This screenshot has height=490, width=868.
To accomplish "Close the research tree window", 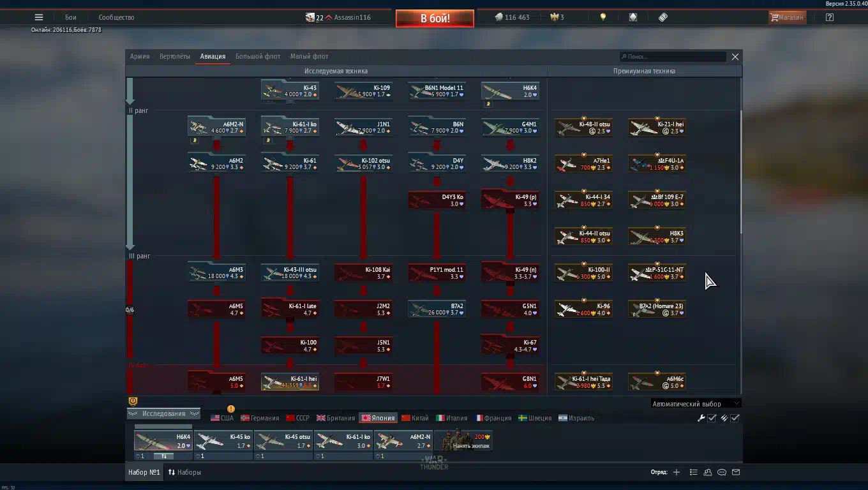I will pos(735,57).
